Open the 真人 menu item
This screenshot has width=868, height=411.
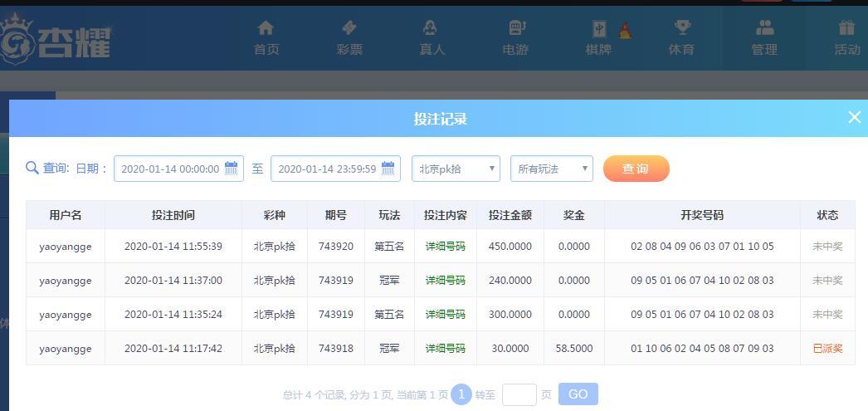(432, 49)
